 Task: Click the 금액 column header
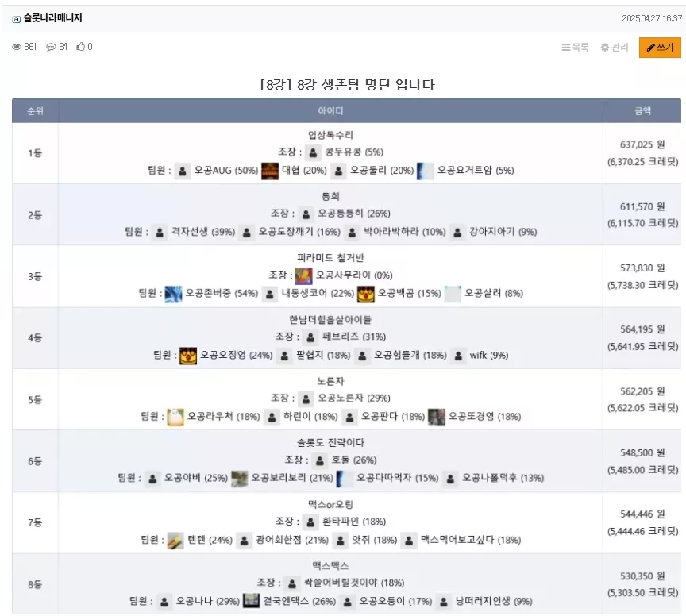pyautogui.click(x=642, y=110)
